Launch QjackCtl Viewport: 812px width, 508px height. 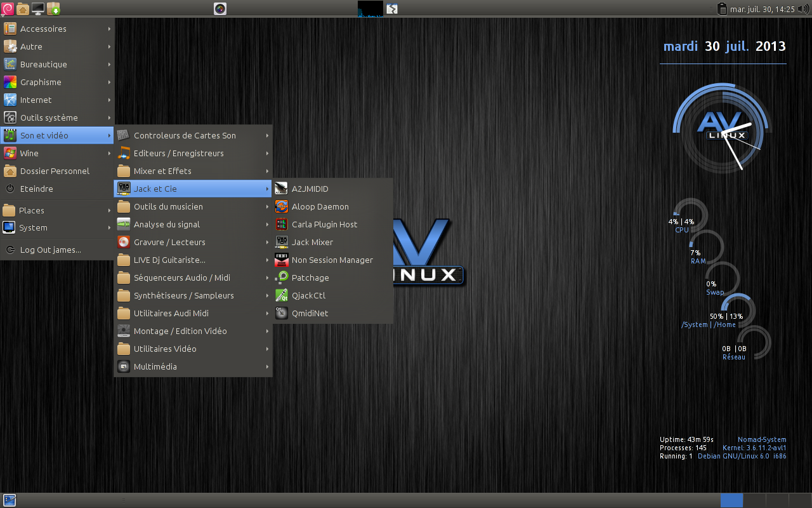[333, 295]
